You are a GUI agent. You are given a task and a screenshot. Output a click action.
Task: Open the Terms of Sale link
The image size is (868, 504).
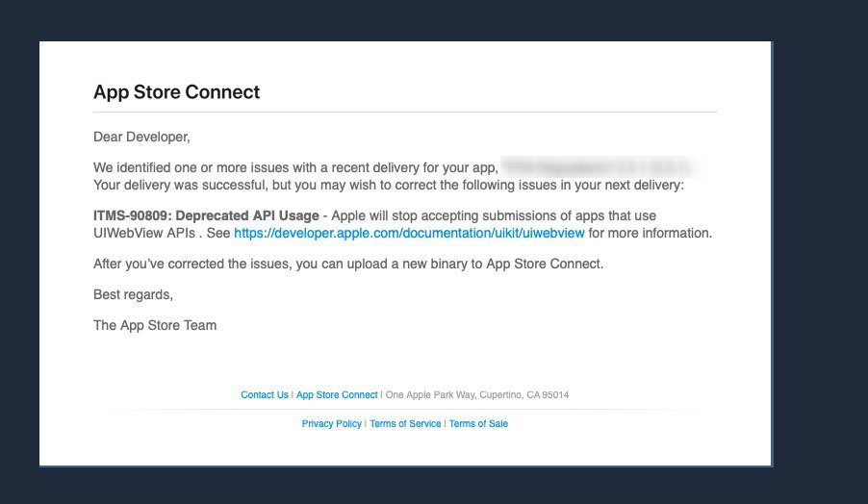pyautogui.click(x=478, y=423)
